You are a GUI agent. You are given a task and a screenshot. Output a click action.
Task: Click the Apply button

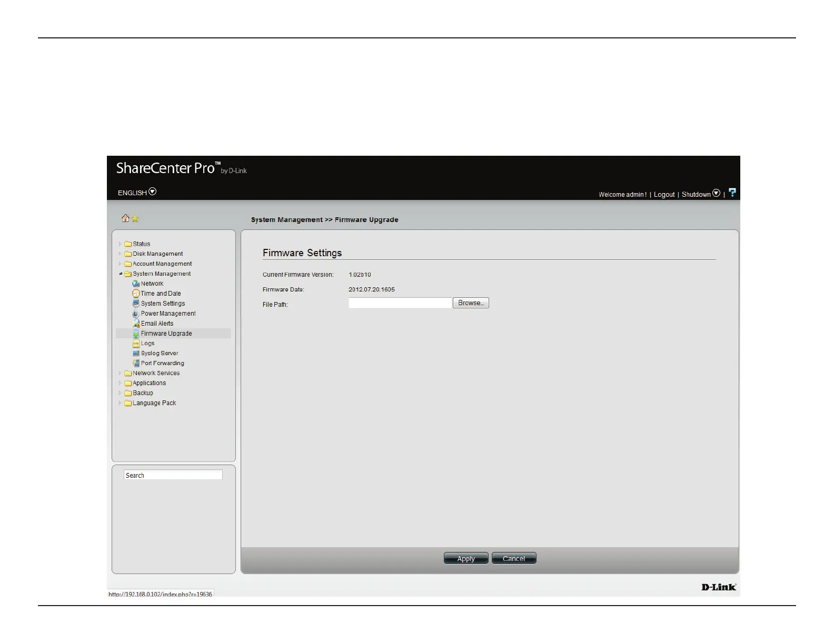tap(466, 559)
